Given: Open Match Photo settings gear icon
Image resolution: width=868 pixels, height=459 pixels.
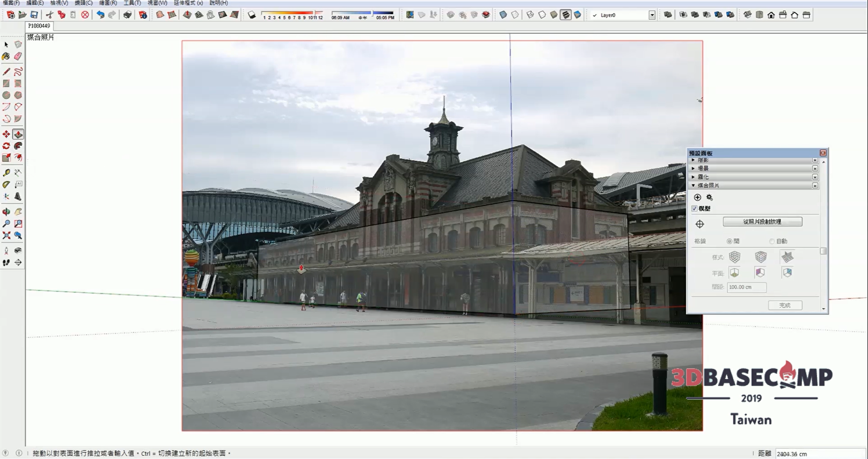Looking at the screenshot, I should click(709, 197).
